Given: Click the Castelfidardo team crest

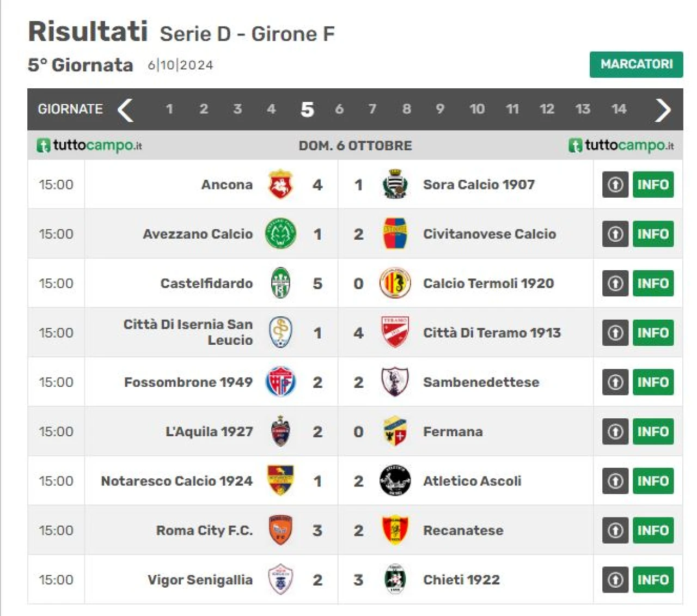Looking at the screenshot, I should 280,283.
